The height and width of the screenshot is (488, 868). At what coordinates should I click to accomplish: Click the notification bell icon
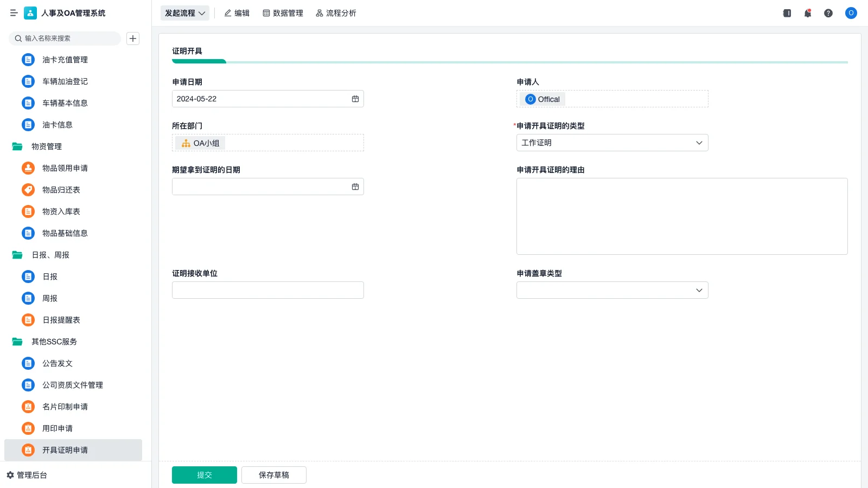pyautogui.click(x=808, y=13)
